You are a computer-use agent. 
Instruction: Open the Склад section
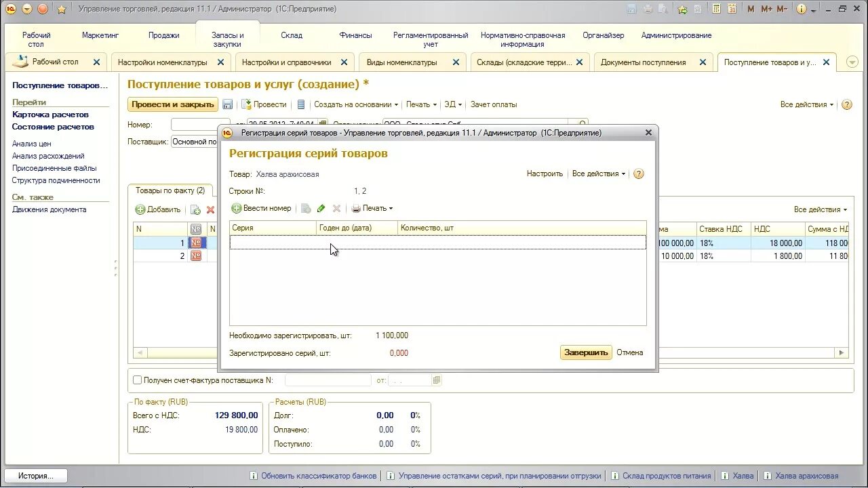[x=292, y=35]
